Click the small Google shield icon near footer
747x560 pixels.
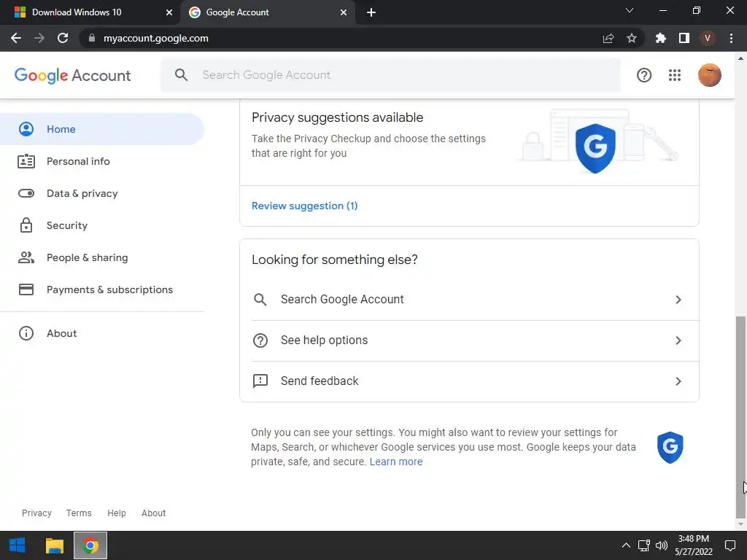click(670, 447)
